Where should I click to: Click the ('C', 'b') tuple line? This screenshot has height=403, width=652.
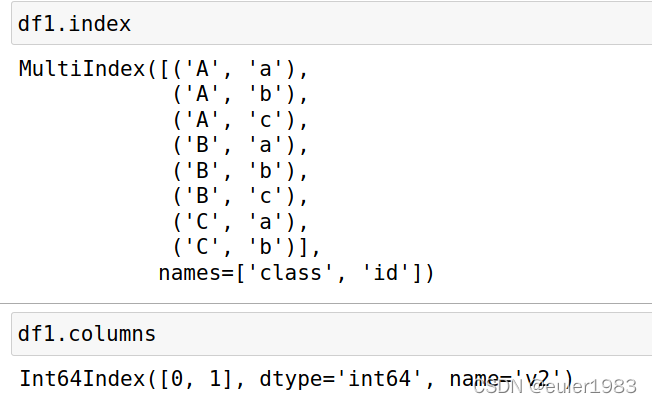pos(246,247)
